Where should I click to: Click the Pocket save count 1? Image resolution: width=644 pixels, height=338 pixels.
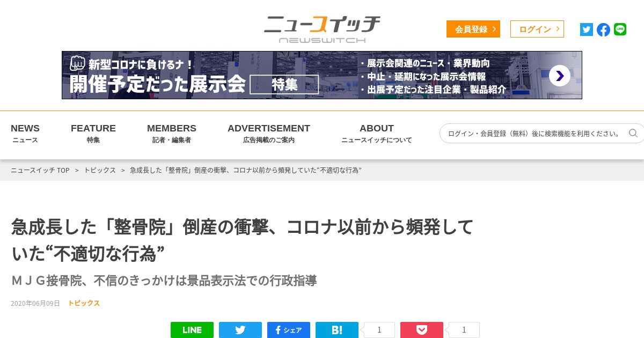464,330
